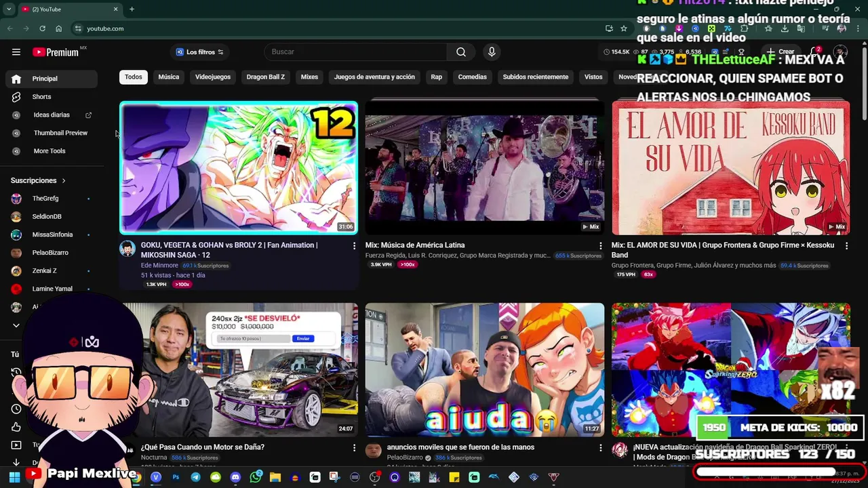Show more subscriptions with the down chevron

(16, 325)
